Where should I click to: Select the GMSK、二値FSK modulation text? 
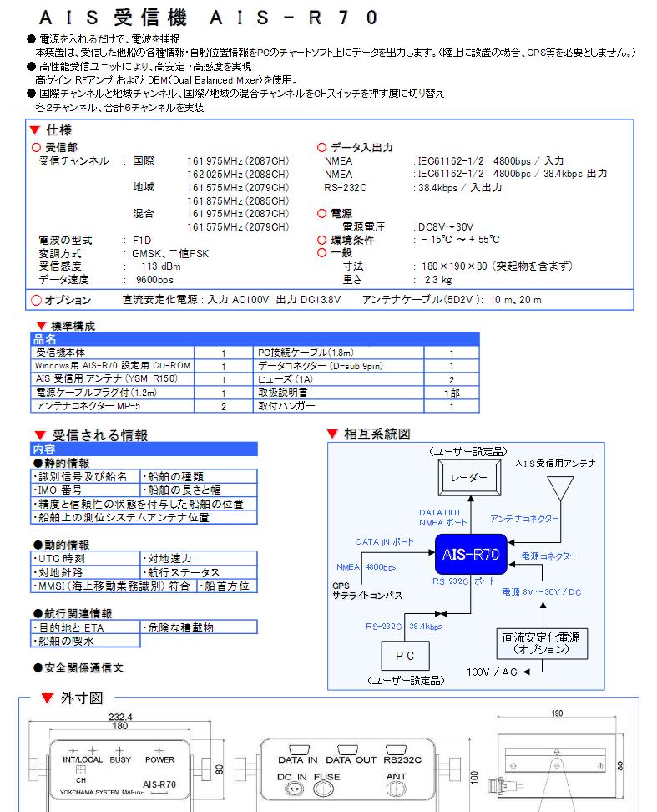pyautogui.click(x=170, y=254)
